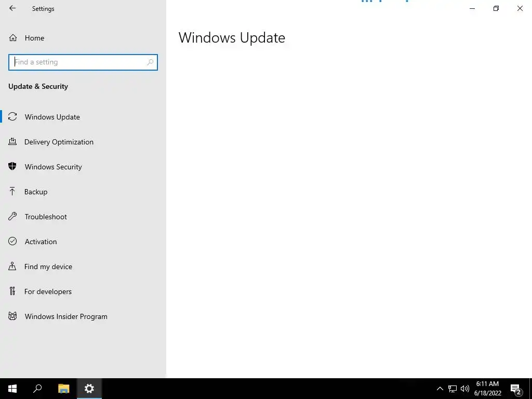Show hidden system tray icons
This screenshot has width=532, height=399.
click(x=440, y=389)
